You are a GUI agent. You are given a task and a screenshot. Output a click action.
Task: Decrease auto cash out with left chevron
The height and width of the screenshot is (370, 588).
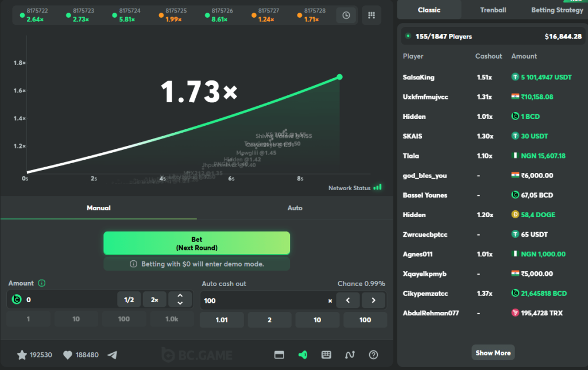(348, 300)
